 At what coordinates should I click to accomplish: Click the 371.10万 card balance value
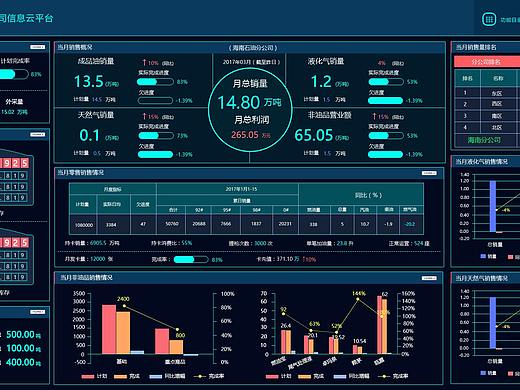click(288, 259)
